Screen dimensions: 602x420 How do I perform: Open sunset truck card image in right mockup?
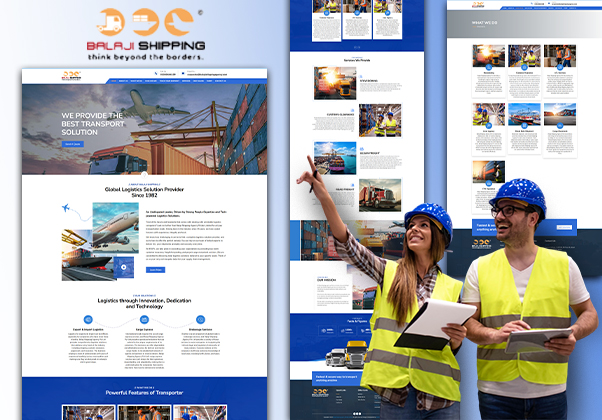click(x=488, y=56)
